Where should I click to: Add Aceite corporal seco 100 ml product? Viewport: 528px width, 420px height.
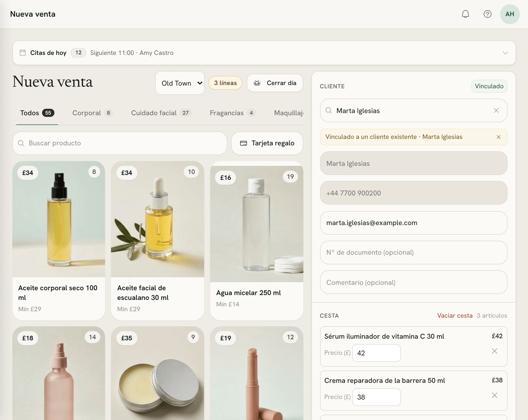(x=59, y=241)
